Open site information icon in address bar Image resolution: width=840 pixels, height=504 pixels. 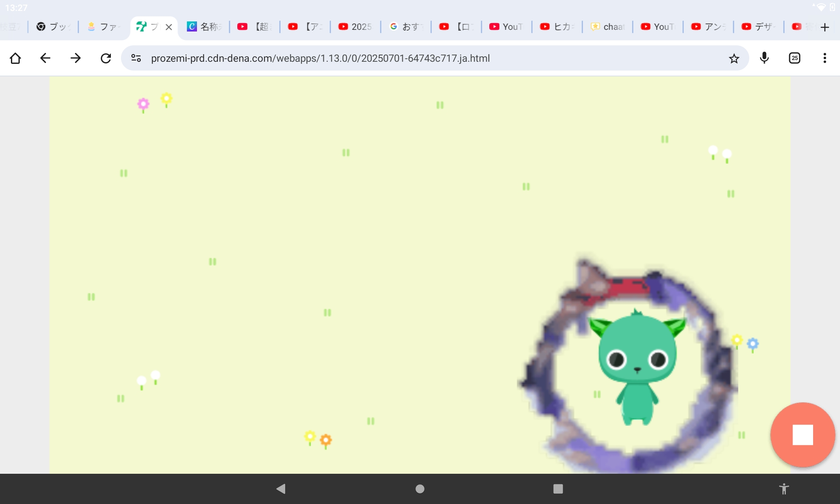[x=136, y=58]
